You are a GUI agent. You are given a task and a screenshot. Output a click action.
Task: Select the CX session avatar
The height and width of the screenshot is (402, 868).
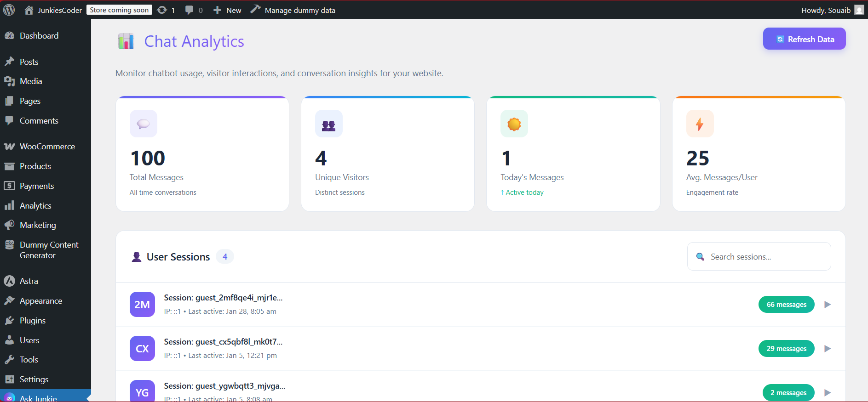click(x=142, y=349)
